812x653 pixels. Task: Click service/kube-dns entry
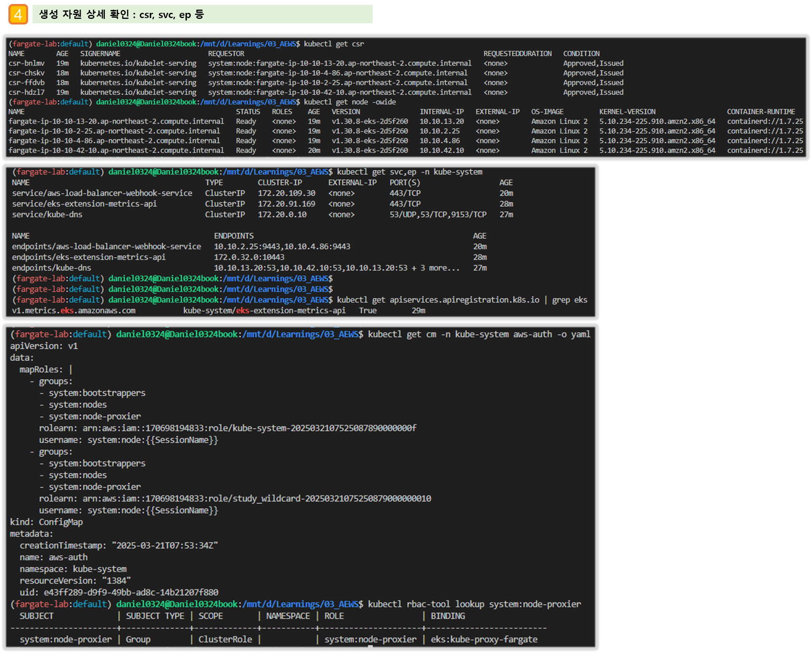pyautogui.click(x=47, y=214)
